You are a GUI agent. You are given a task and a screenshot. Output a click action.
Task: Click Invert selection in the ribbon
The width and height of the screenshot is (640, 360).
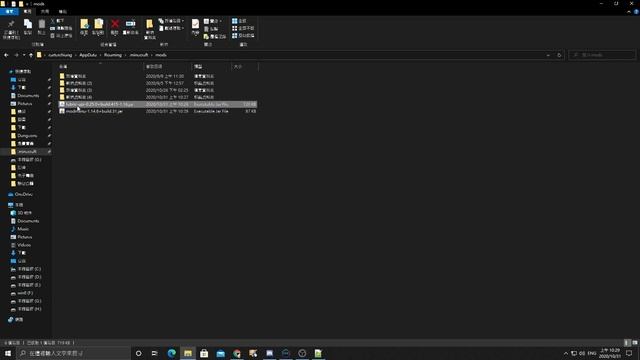click(243, 36)
